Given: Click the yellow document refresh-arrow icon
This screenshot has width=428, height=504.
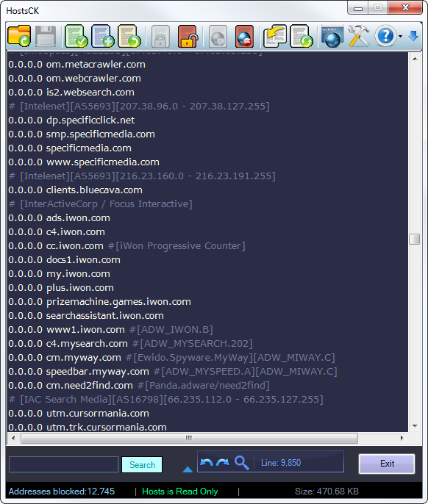Looking at the screenshot, I should (x=129, y=36).
